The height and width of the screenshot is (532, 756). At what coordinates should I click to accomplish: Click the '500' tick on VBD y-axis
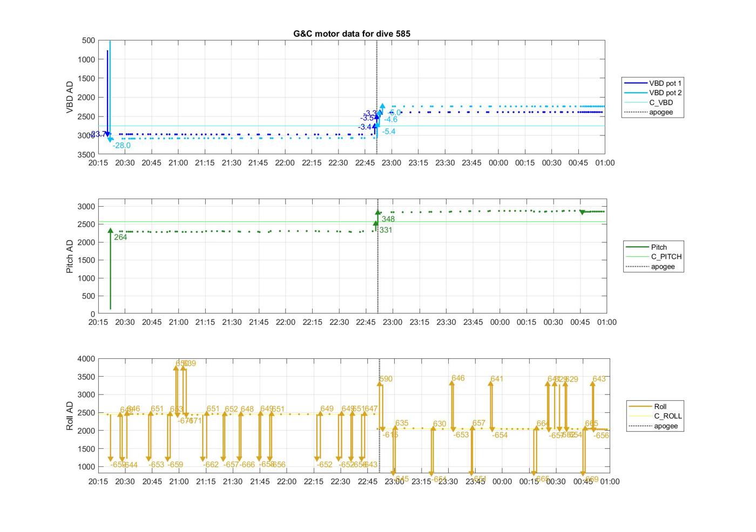tap(89, 40)
